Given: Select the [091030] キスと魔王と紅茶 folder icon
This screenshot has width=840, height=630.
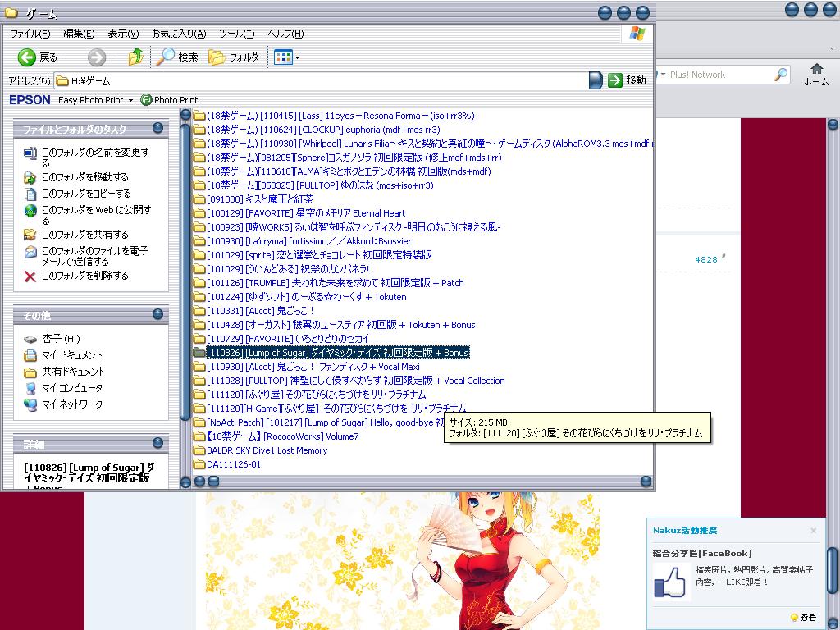Looking at the screenshot, I should [x=199, y=199].
